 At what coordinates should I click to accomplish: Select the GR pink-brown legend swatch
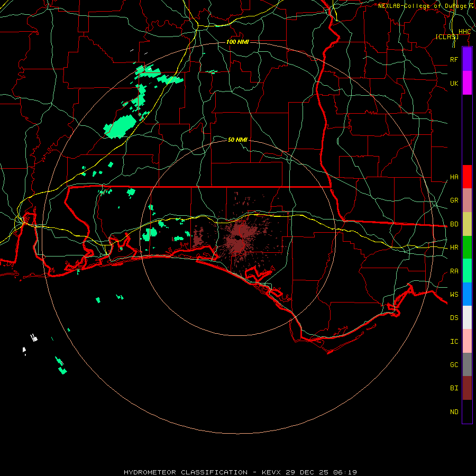[x=467, y=200]
